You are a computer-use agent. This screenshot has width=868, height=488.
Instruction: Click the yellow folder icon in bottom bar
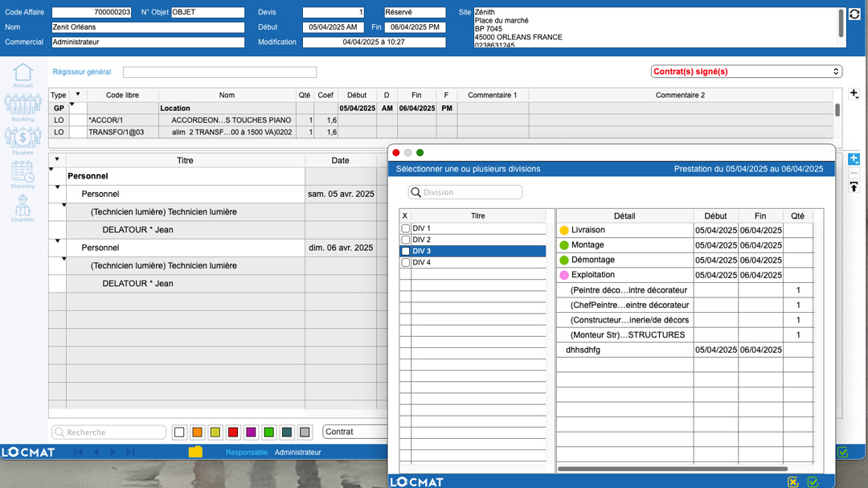(x=195, y=452)
